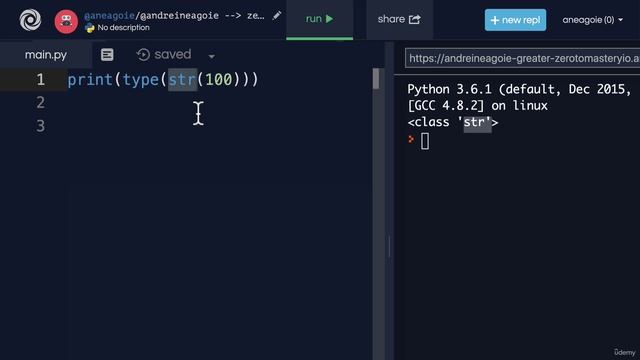This screenshot has width=640, height=360.
Task: Run the code with run button
Action: click(x=319, y=19)
